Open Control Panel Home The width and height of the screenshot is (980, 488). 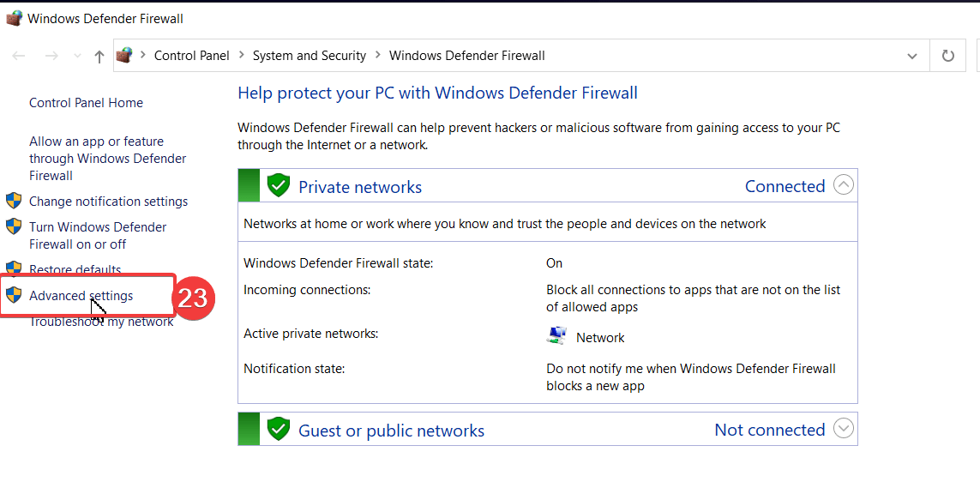[87, 102]
